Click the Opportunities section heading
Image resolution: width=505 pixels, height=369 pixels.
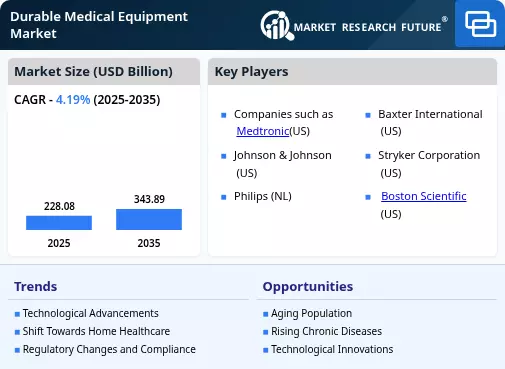click(308, 286)
